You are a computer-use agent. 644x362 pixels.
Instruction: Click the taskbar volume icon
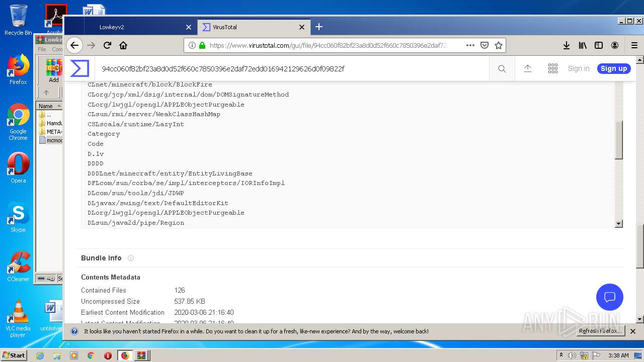(572, 355)
